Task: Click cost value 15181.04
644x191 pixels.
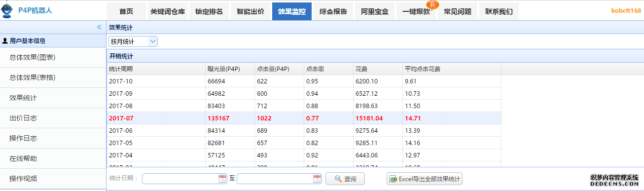Action: [369, 118]
